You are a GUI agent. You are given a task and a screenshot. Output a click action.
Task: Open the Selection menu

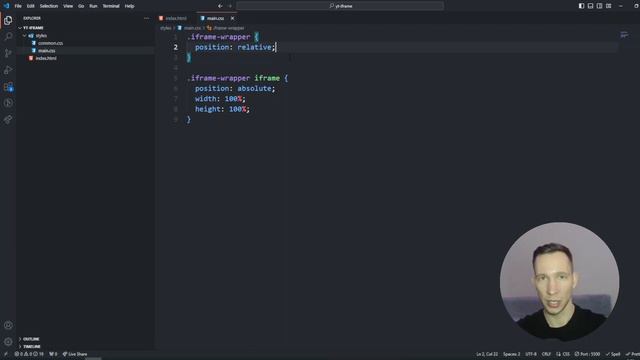click(x=49, y=6)
